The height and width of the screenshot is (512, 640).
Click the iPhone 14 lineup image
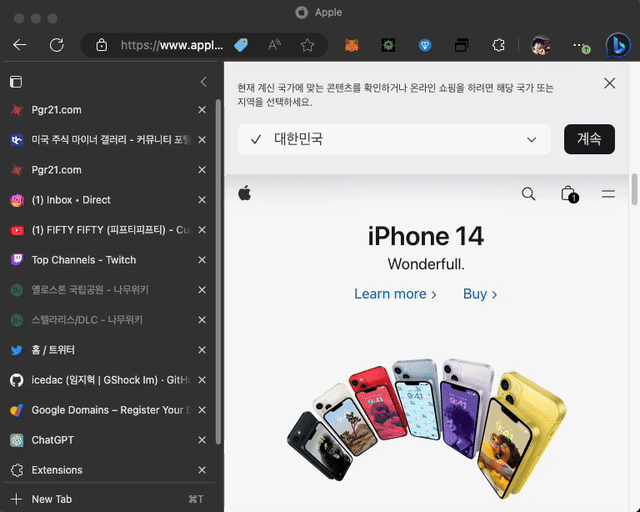pos(427,428)
